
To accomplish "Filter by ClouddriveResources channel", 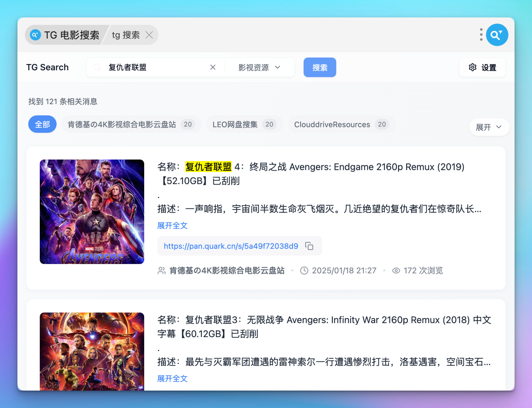I will (342, 124).
